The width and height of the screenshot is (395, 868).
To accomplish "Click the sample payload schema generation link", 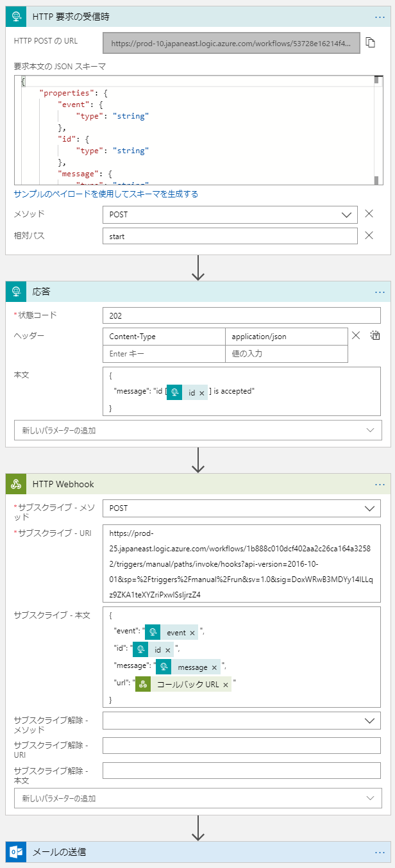I will (x=106, y=194).
